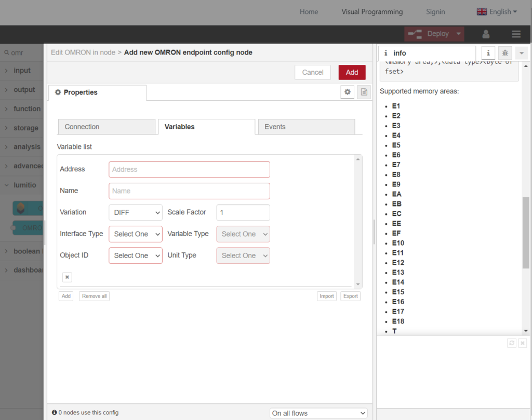Focus the Name input field

pyautogui.click(x=189, y=191)
